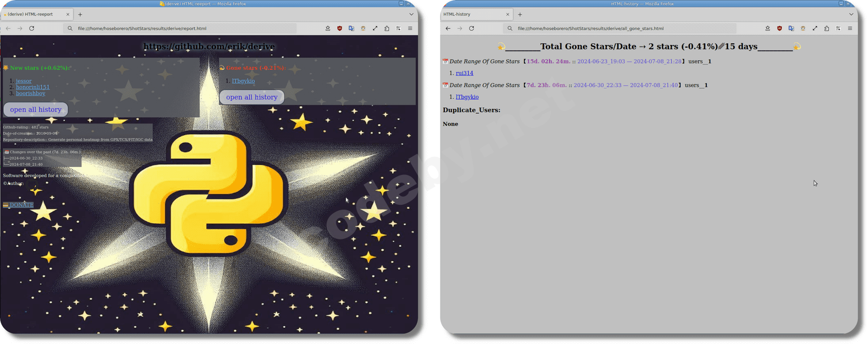Click translate extension in HTML-history window
This screenshot has width=868, height=344.
coord(792,28)
